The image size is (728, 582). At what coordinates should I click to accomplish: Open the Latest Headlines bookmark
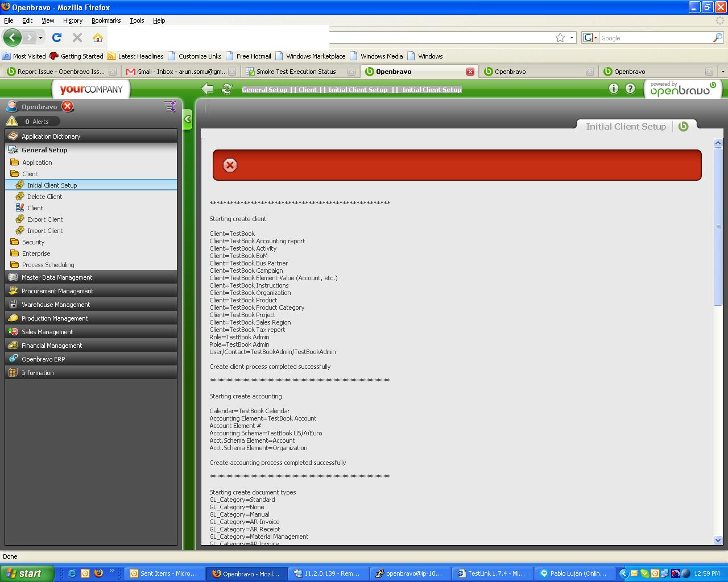135,56
